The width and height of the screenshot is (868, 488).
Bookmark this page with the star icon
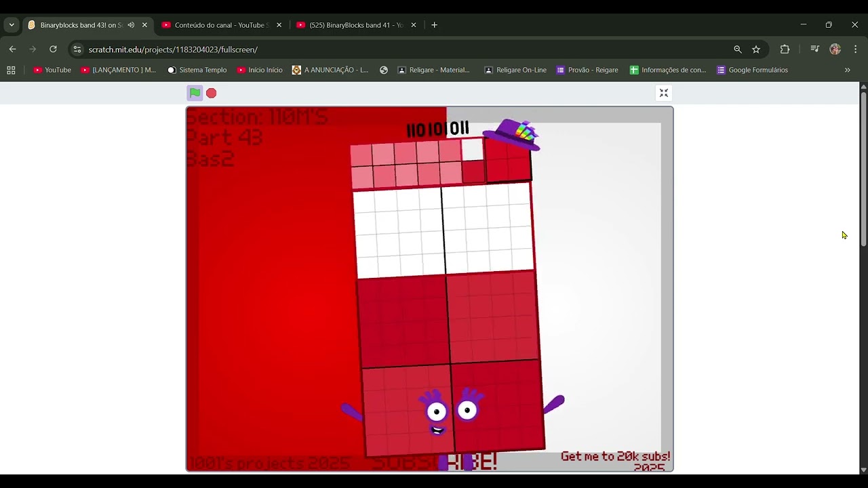pos(756,49)
